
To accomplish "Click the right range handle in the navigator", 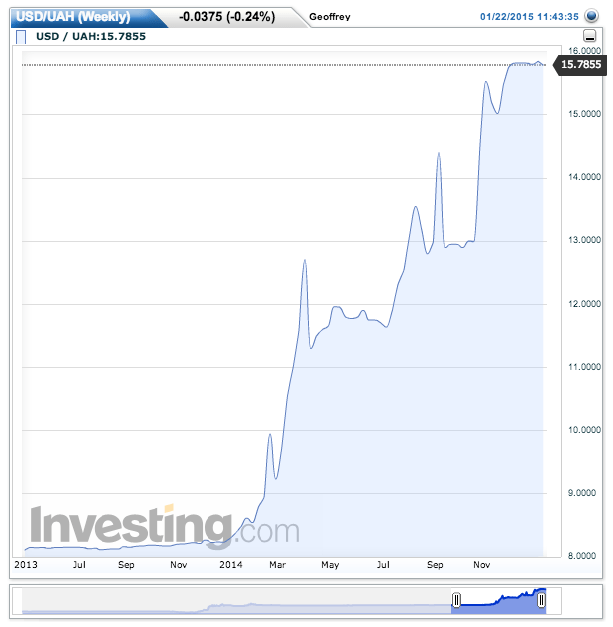I will (x=541, y=600).
